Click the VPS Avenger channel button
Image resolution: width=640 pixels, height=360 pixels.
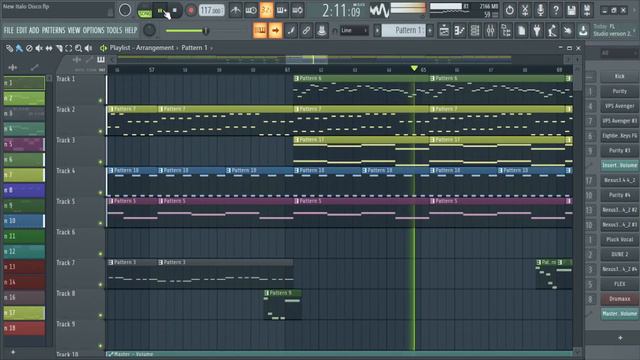(619, 106)
